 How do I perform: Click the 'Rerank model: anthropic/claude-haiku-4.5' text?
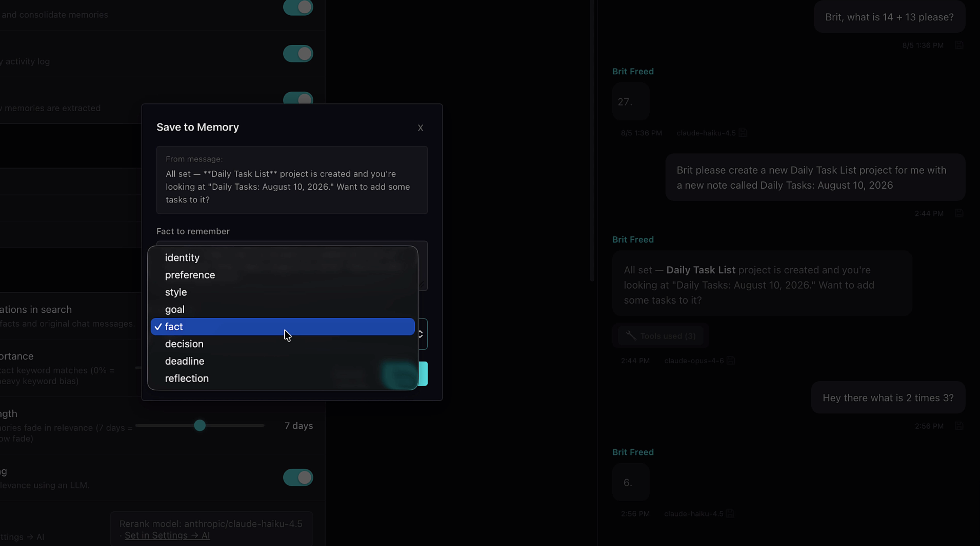point(211,524)
